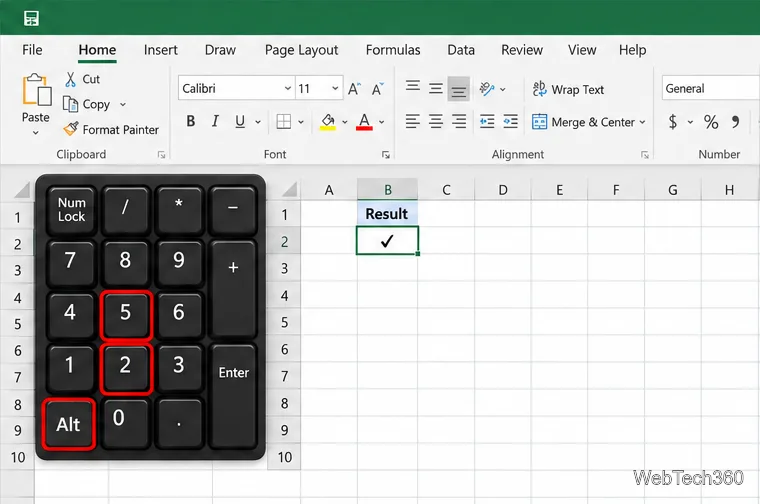Apply Accounting dollar format
760x504 pixels.
(x=673, y=122)
